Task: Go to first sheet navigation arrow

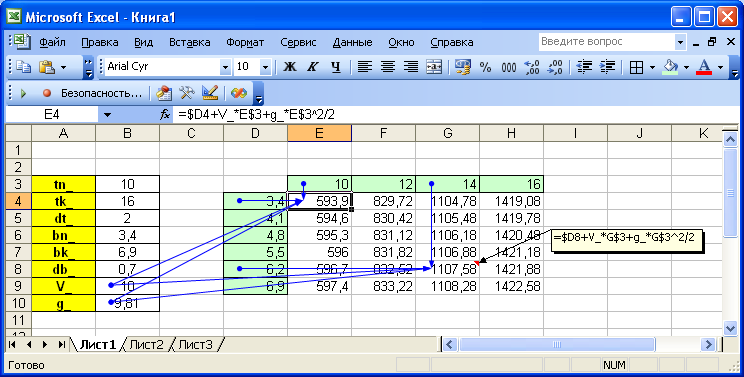Action: pos(13,345)
